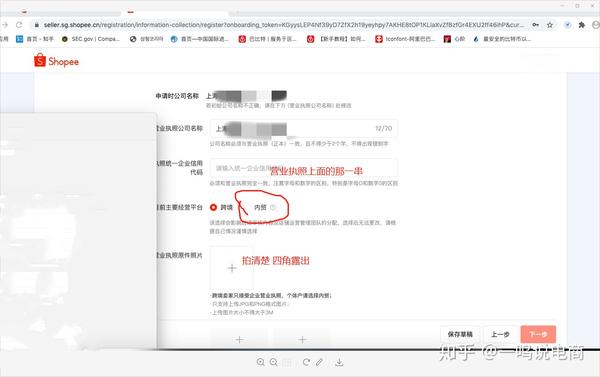
Task: Click the 申请时公司名称 label
Action: tap(177, 96)
